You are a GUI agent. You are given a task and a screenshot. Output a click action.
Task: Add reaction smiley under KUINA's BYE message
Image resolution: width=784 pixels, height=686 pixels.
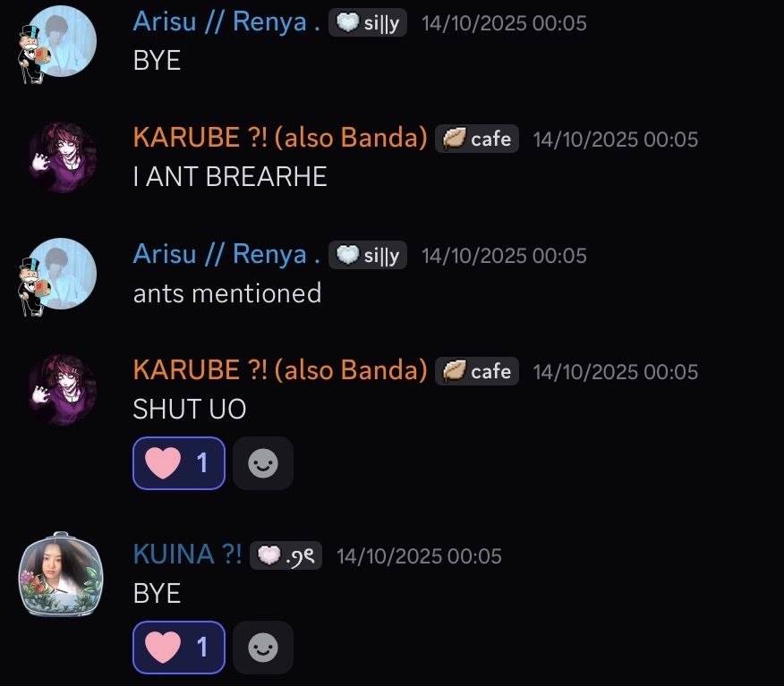point(263,648)
